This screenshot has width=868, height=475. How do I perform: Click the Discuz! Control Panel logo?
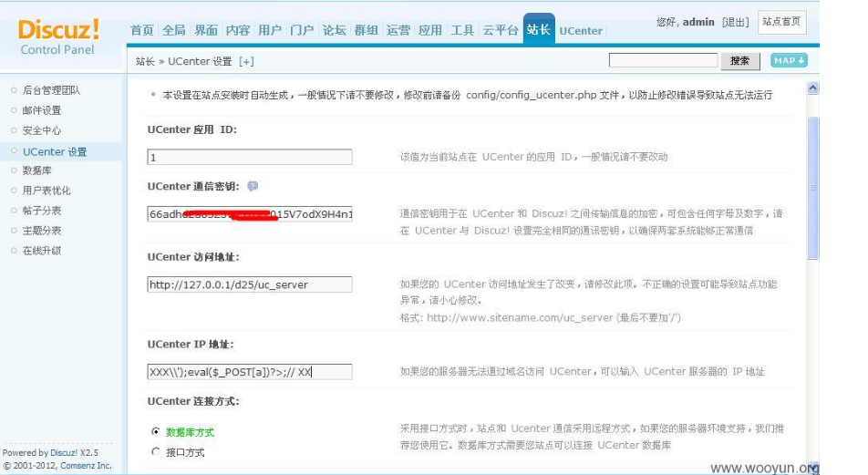point(58,36)
